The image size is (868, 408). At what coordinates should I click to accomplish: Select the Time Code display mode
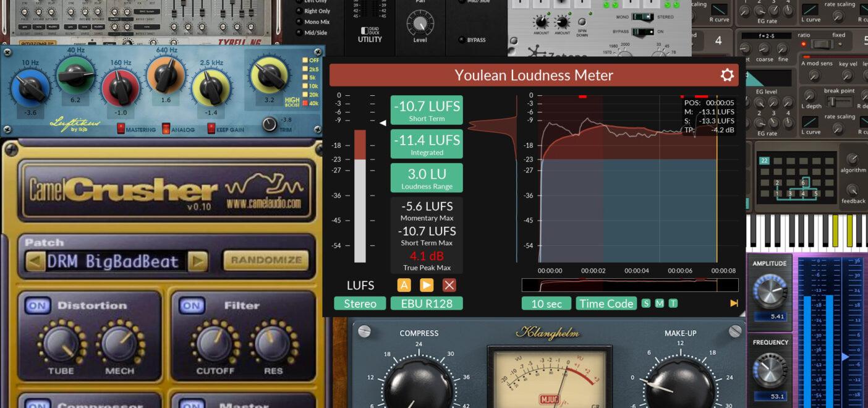coord(606,303)
